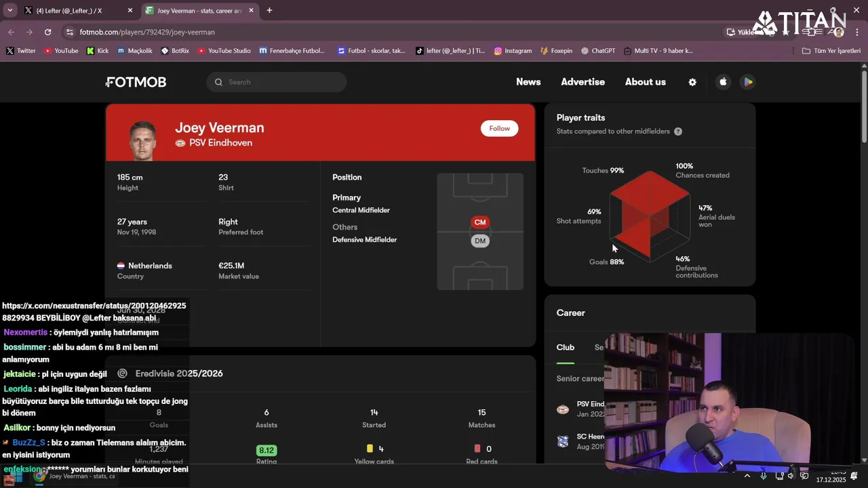Select the CM position badge on pitch
The height and width of the screenshot is (488, 868).
click(480, 222)
